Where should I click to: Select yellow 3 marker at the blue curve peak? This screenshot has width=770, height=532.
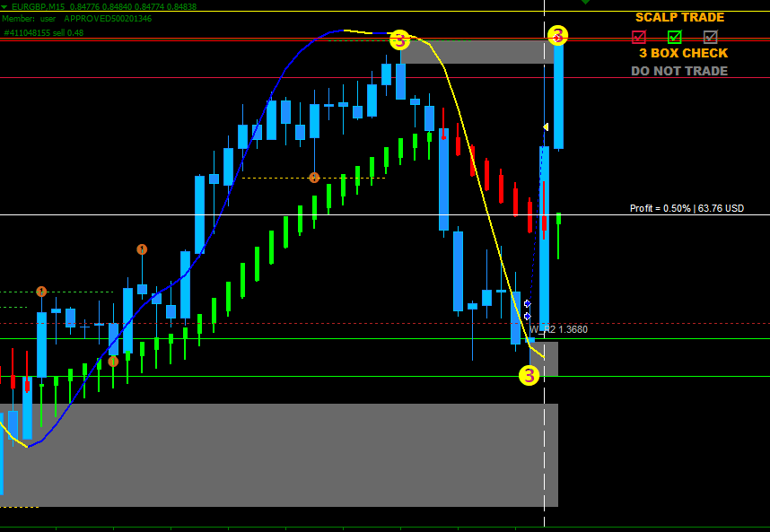coord(399,39)
